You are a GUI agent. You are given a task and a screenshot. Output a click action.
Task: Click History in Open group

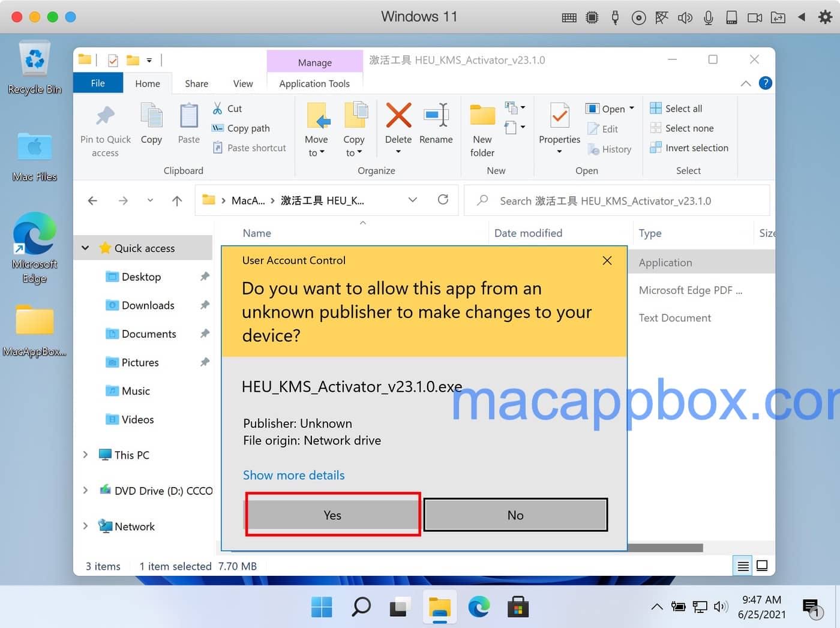[x=610, y=149]
